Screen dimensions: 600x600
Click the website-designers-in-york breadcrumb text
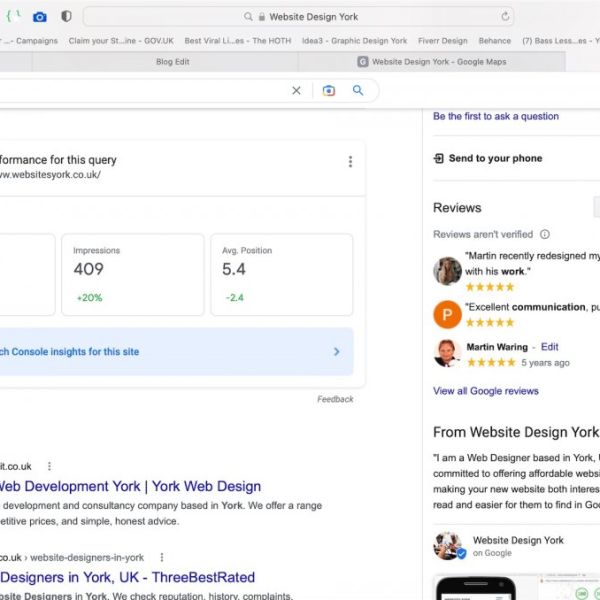[x=87, y=557]
